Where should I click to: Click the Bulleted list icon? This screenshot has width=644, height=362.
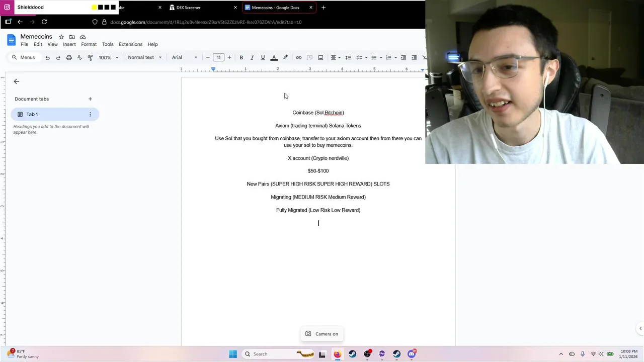[373, 57]
